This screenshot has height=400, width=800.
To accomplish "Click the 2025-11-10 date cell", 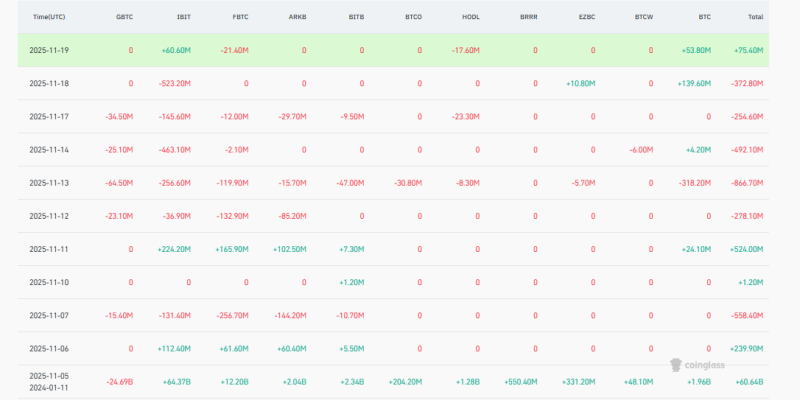I will pos(50,282).
